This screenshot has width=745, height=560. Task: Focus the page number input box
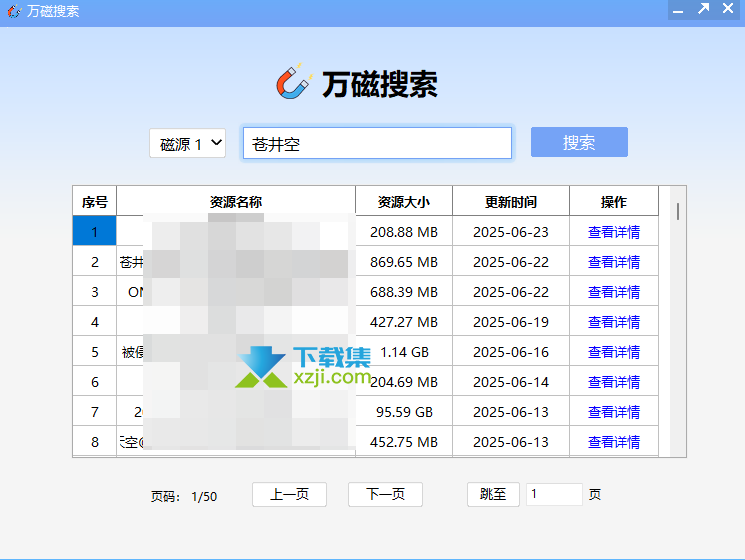554,494
